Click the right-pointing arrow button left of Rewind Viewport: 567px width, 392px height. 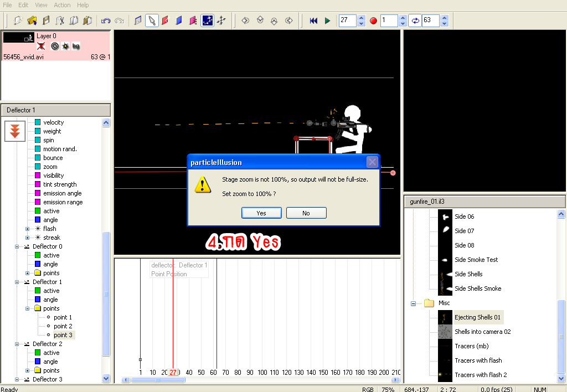click(288, 20)
